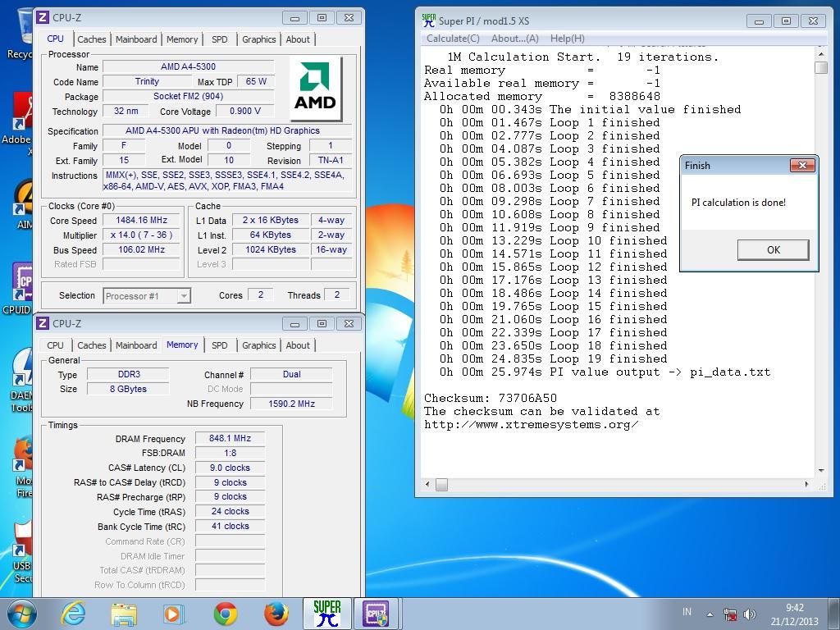Close the Finish dialog with X

point(802,165)
